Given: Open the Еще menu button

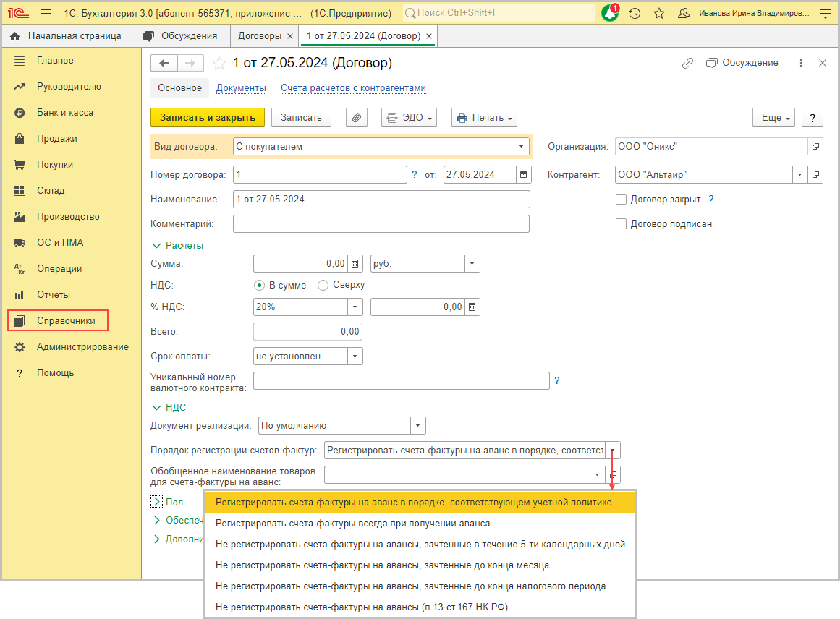Looking at the screenshot, I should 773,117.
